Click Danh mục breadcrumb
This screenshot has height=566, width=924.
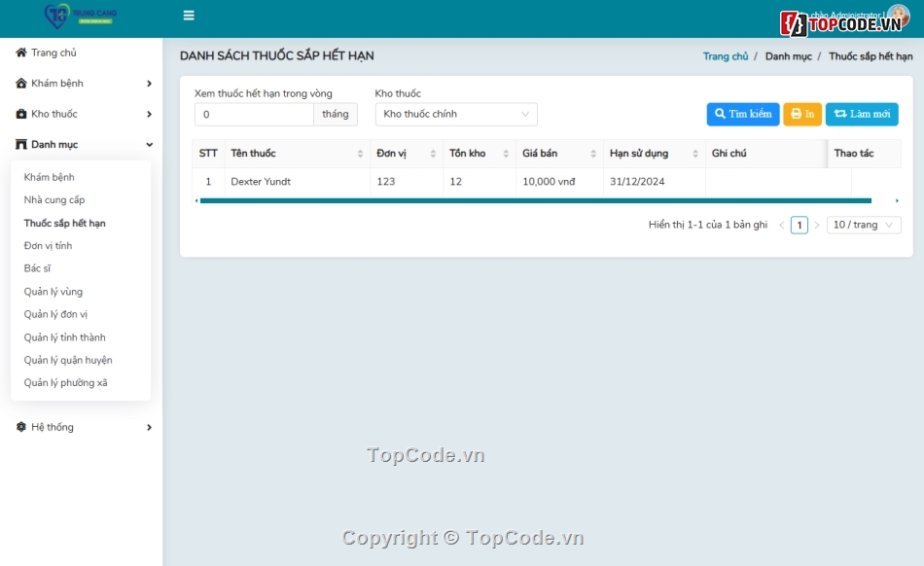coord(789,56)
